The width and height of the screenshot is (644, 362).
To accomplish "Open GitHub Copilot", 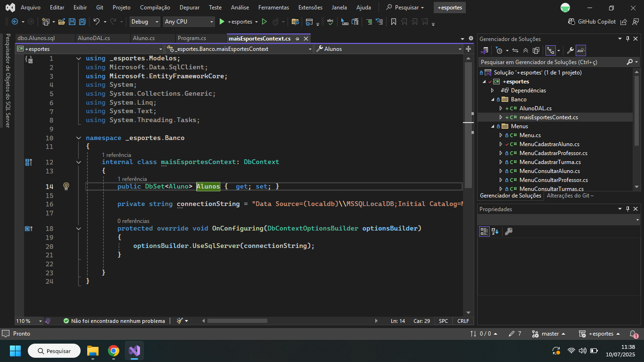I will click(592, 22).
